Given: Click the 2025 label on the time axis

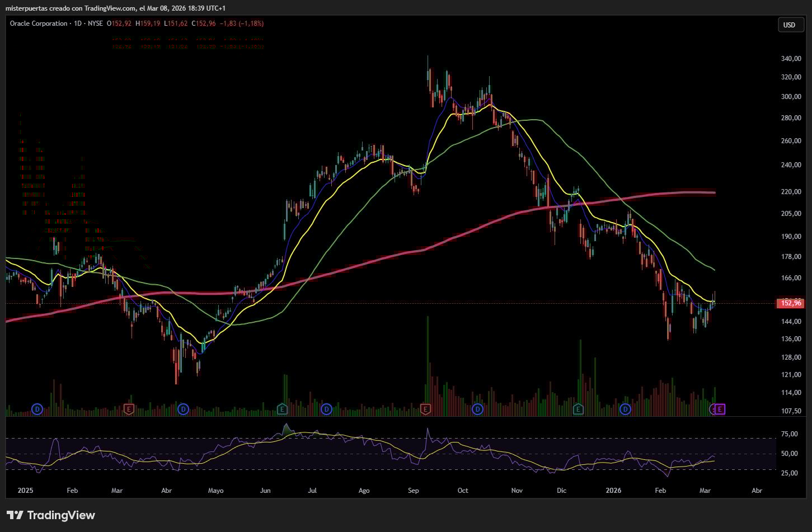Looking at the screenshot, I should [x=26, y=491].
